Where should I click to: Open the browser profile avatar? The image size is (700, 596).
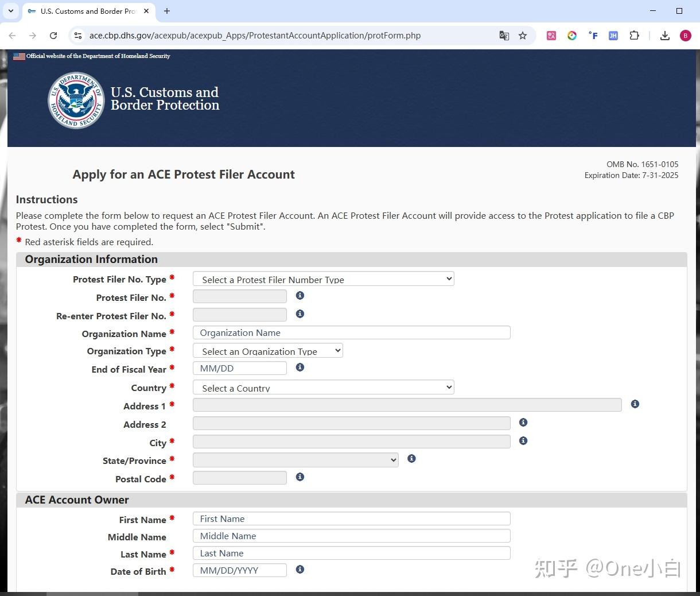click(x=685, y=36)
